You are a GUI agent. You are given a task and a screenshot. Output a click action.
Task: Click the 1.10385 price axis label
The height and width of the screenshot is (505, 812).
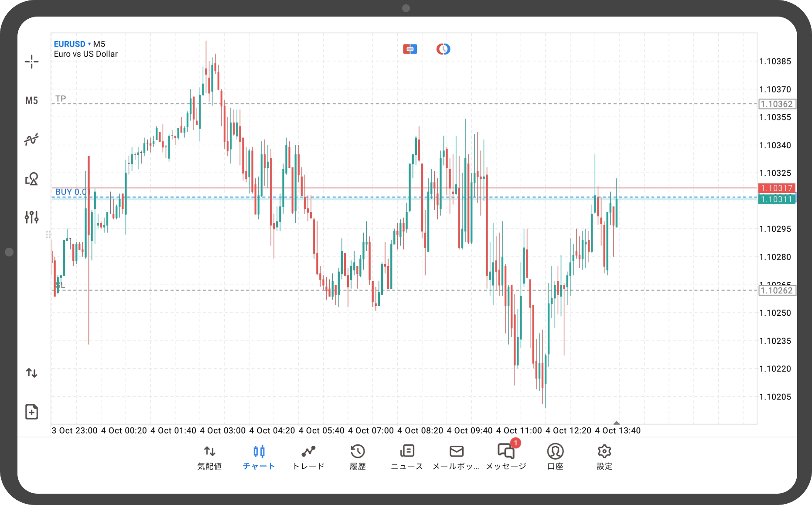coord(775,61)
